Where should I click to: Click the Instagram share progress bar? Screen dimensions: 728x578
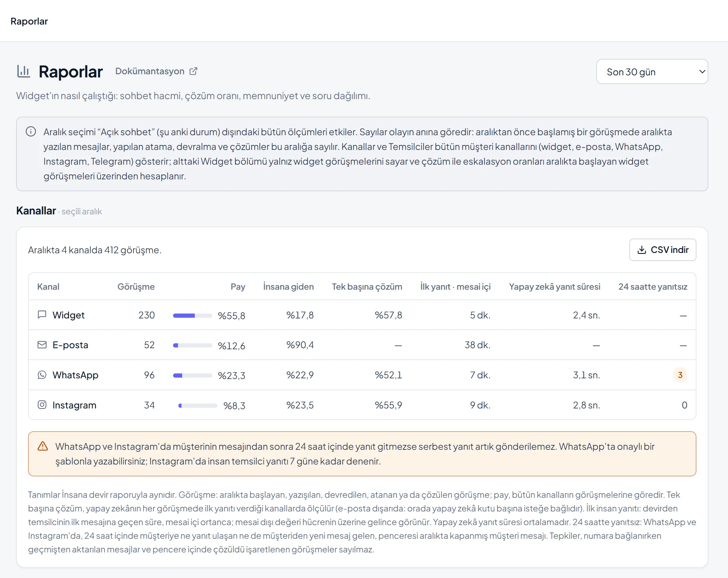click(198, 406)
